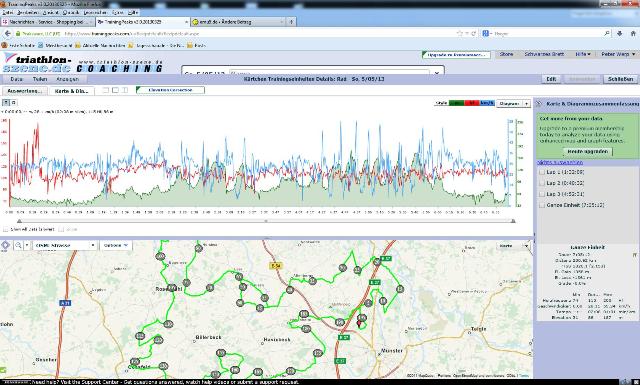
Task: Click the red heart rate color swatch
Action: click(471, 103)
